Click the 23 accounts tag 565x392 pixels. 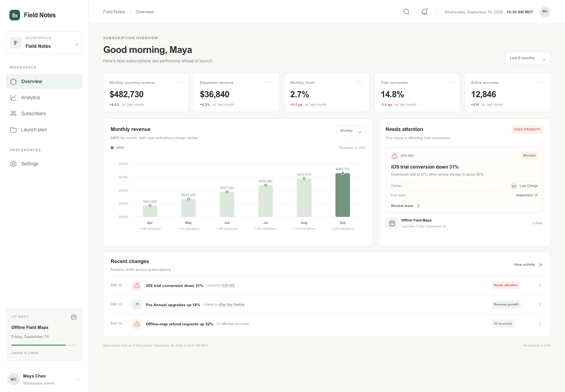tap(503, 324)
